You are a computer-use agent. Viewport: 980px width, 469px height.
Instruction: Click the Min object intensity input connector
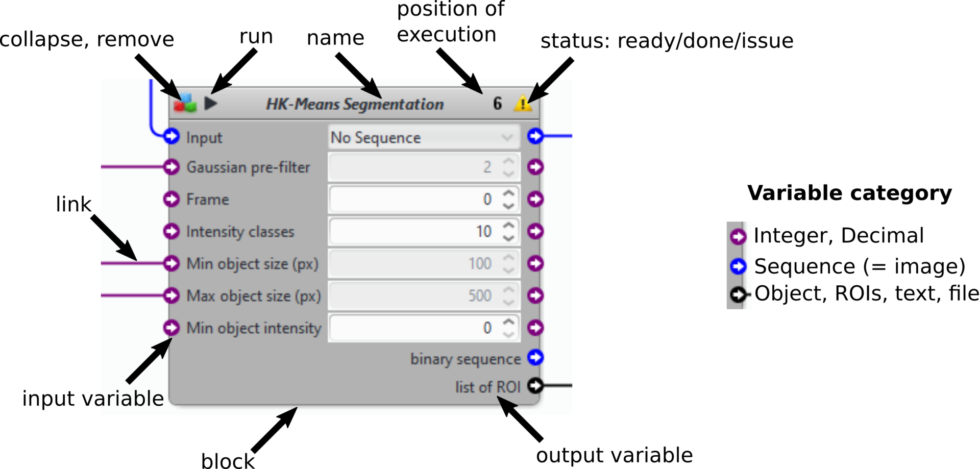pyautogui.click(x=171, y=328)
